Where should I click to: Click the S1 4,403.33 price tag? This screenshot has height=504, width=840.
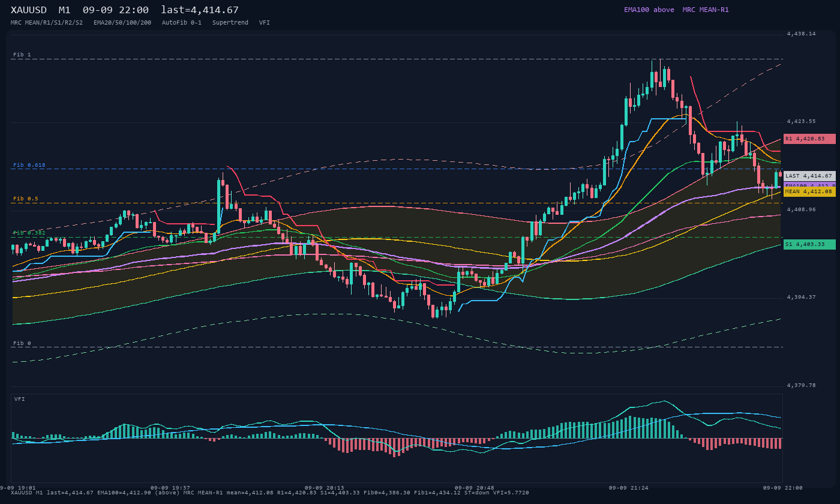tap(809, 244)
